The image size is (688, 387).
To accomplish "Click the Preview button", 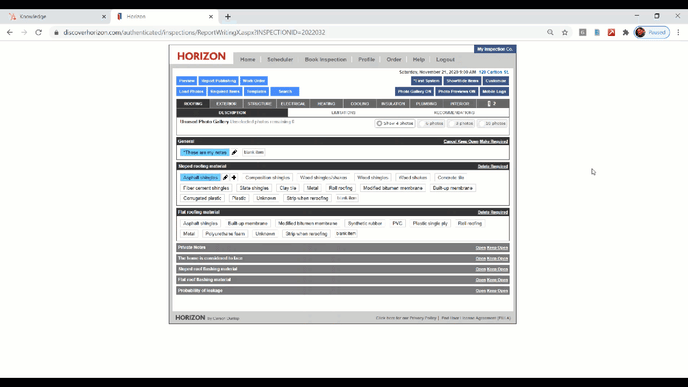I will 186,81.
